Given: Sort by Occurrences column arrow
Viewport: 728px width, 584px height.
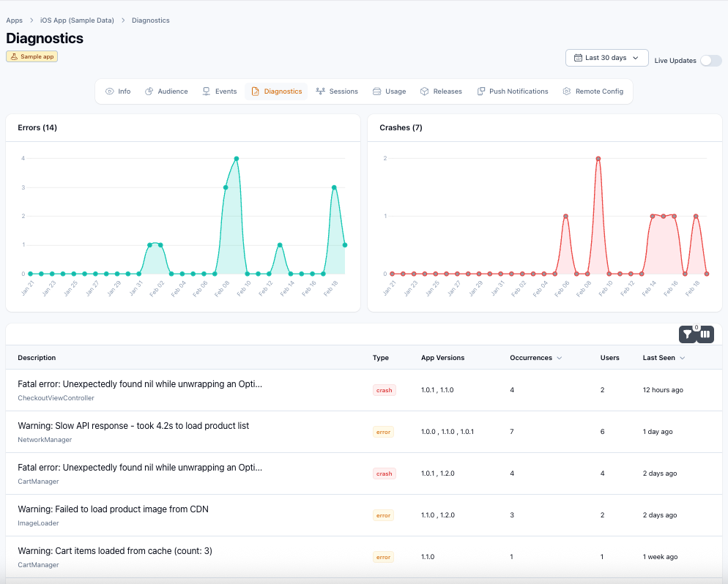Looking at the screenshot, I should tap(560, 359).
